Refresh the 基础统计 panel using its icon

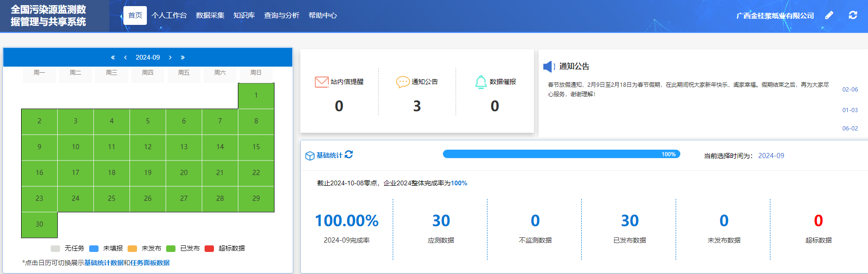tap(349, 155)
